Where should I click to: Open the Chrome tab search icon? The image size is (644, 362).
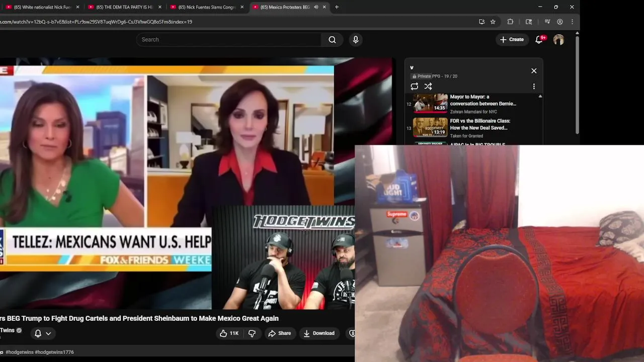click(529, 22)
